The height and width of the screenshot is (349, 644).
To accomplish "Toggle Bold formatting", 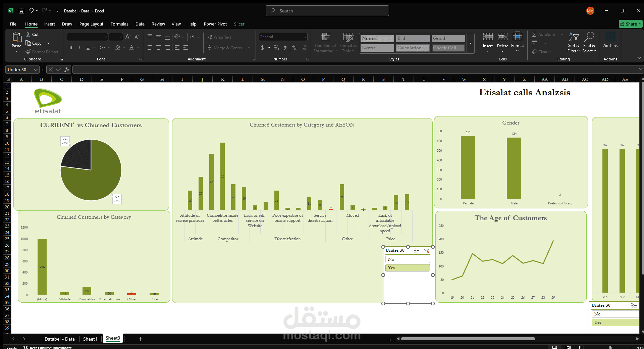I will [71, 48].
